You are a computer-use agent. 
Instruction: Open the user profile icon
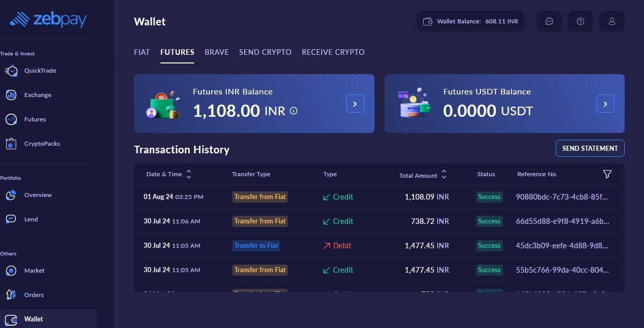[x=612, y=21]
